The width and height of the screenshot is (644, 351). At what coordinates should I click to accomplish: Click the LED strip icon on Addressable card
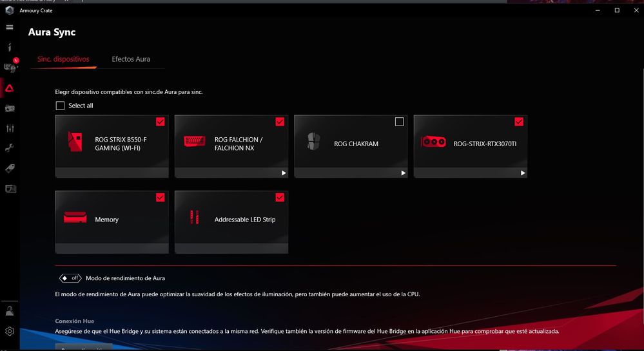(x=194, y=217)
